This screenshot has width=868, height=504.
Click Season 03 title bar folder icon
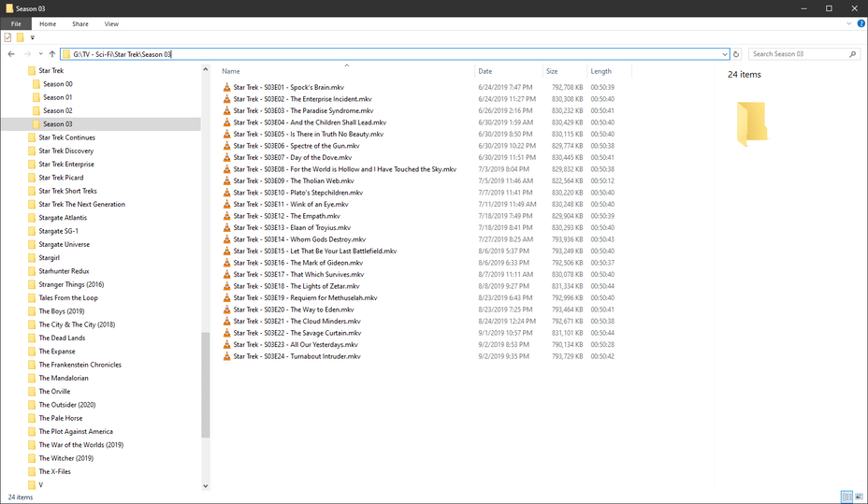click(x=9, y=8)
